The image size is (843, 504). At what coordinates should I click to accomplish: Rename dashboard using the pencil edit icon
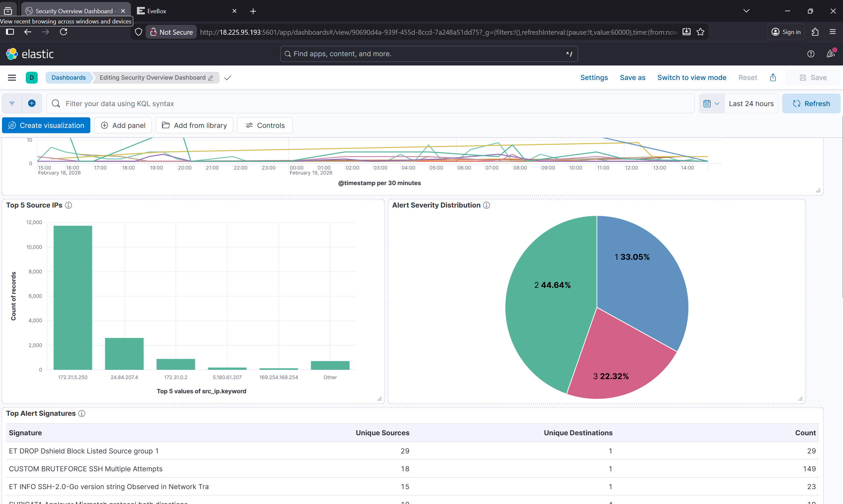pos(211,78)
